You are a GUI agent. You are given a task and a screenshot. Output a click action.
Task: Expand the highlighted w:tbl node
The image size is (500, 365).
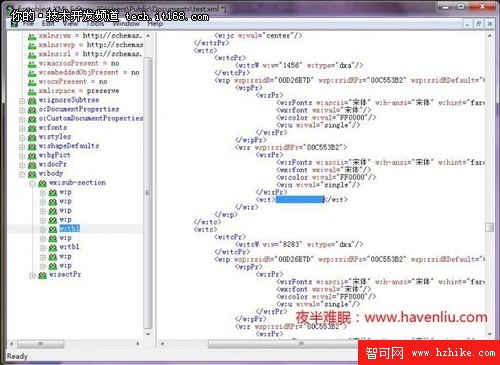tap(43, 229)
